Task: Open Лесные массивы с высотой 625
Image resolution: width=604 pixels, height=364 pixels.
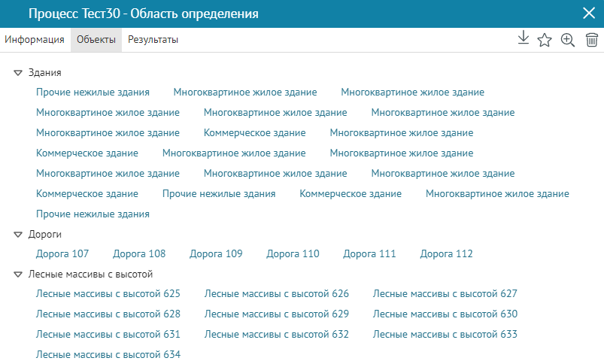Action: click(x=108, y=294)
